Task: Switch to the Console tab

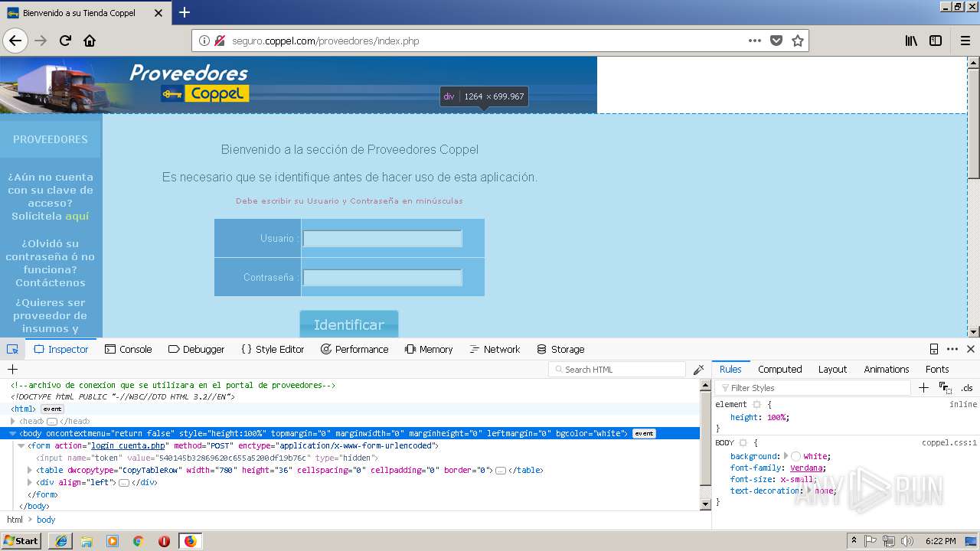Action: [x=128, y=349]
